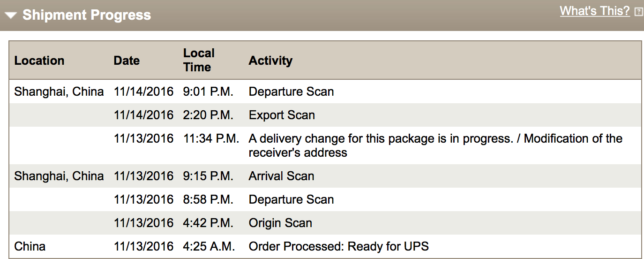Image resolution: width=644 pixels, height=259 pixels.
Task: Select the Local Time column header
Action: (199, 60)
